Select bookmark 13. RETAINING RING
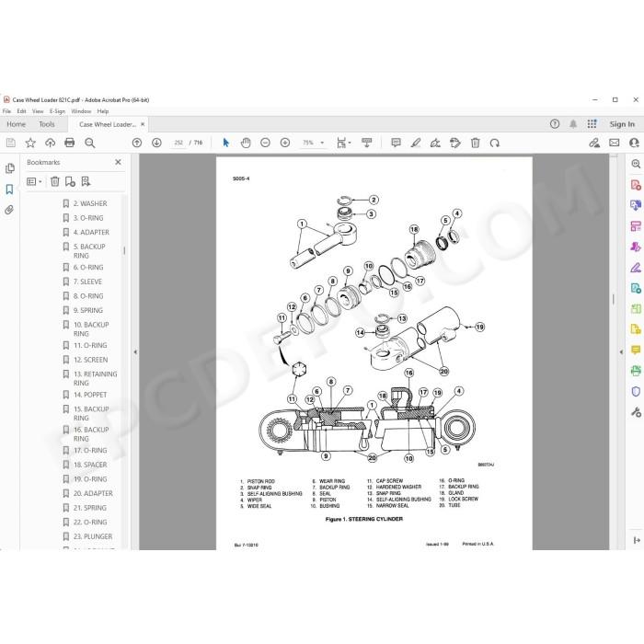 pos(95,378)
